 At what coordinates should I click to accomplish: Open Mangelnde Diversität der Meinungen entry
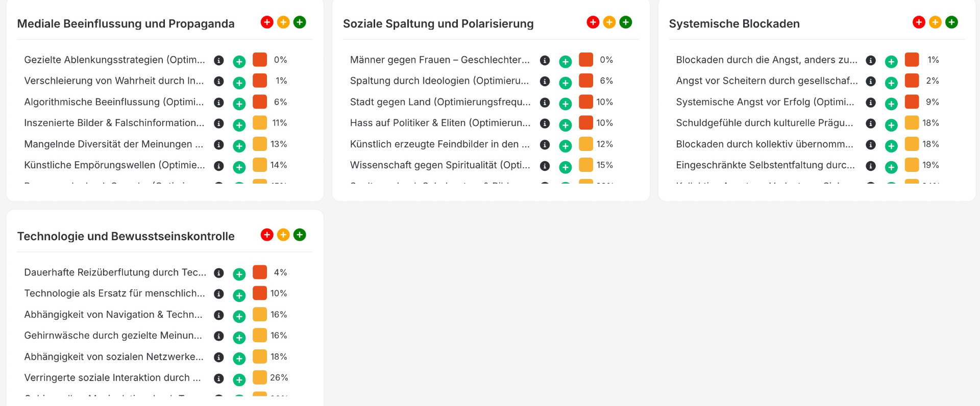[113, 144]
